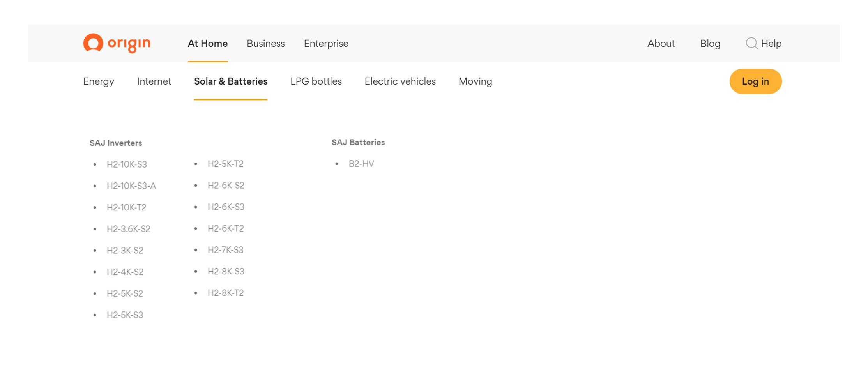Open the Business section
The image size is (868, 373).
(265, 43)
